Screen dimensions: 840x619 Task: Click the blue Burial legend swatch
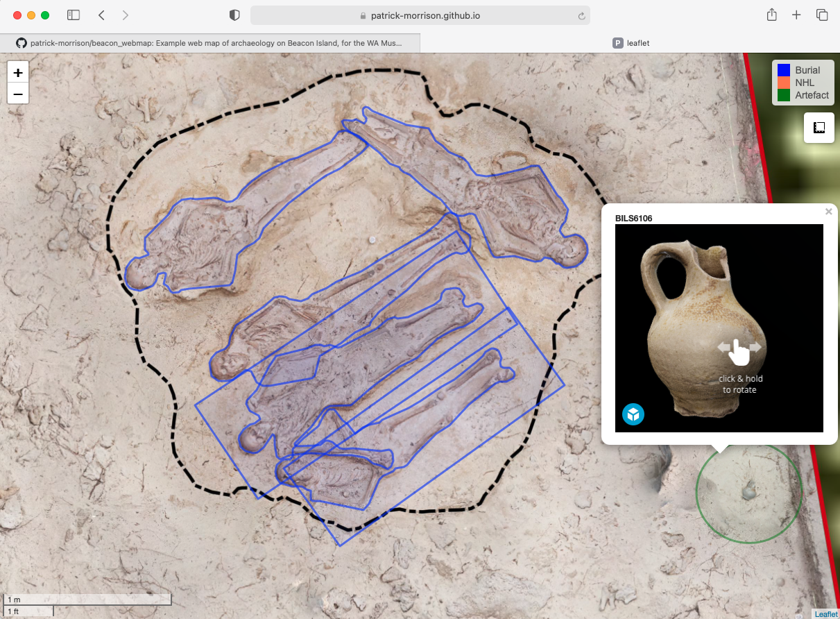coord(784,70)
